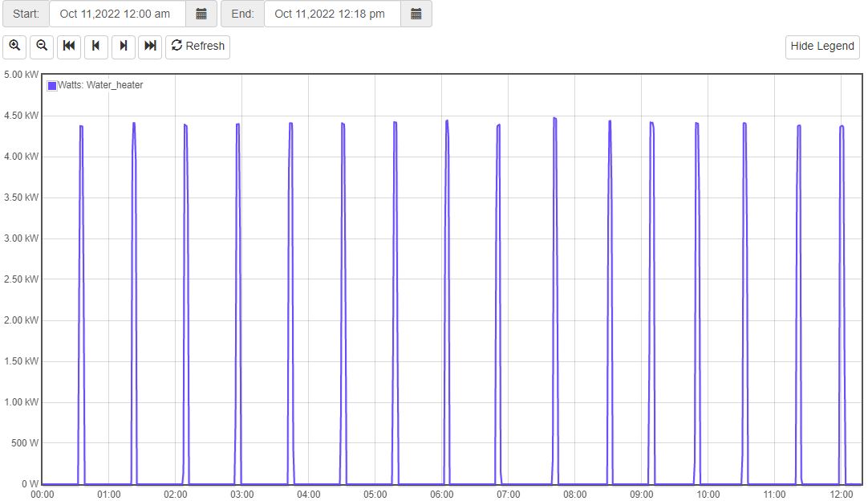Click the 03:00 time axis label
Image resolution: width=868 pixels, height=501 pixels.
point(242,495)
